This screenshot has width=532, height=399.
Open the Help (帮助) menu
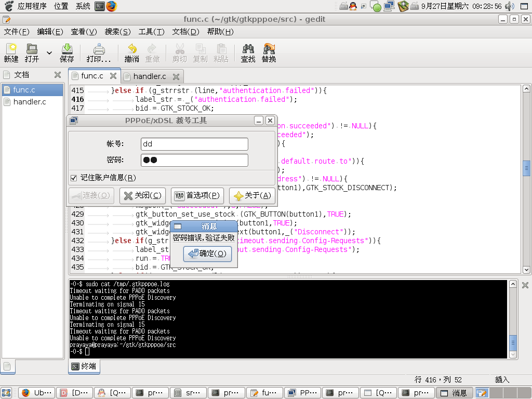click(220, 32)
